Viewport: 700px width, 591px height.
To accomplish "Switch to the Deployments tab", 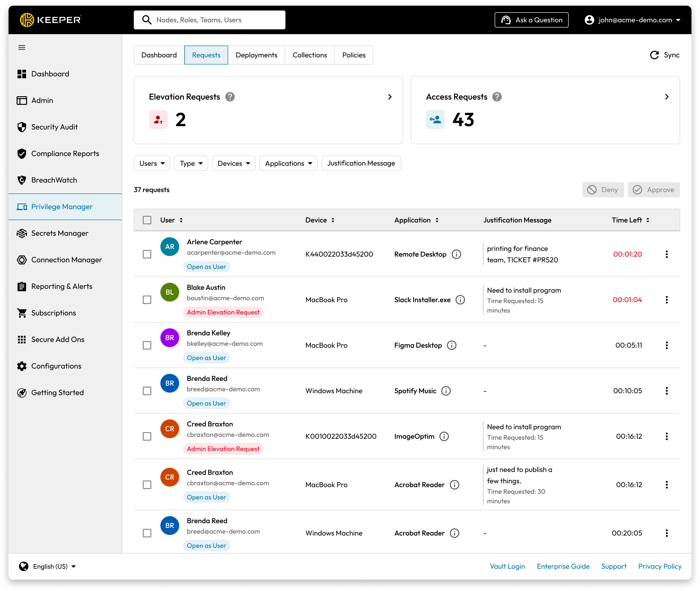I will [256, 55].
